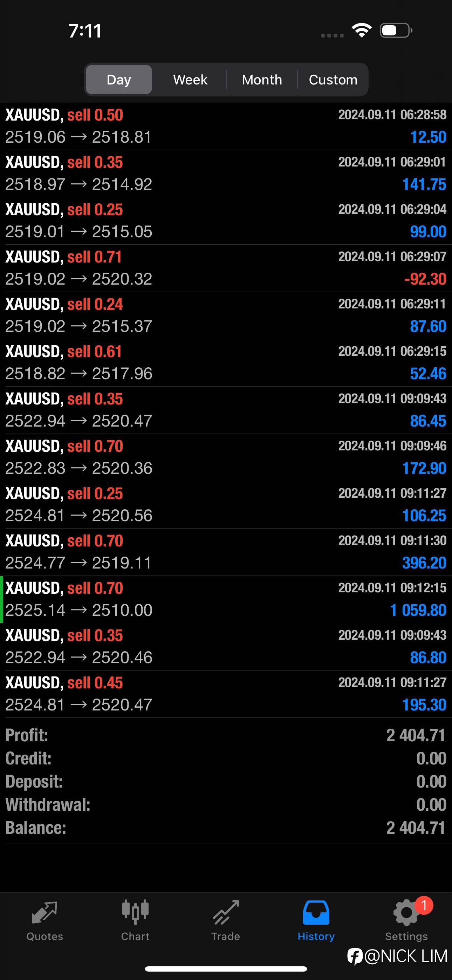Tap the price range 2519.02 → 2520.32
Image resolution: width=452 pixels, height=980 pixels.
point(79,279)
